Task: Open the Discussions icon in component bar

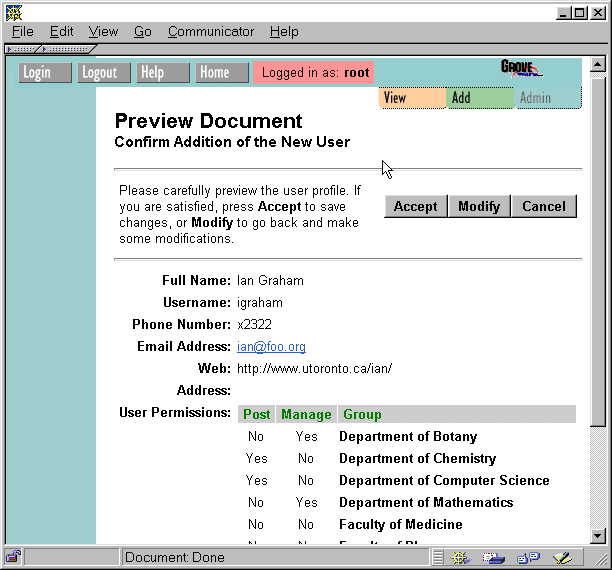Action: pos(527,557)
